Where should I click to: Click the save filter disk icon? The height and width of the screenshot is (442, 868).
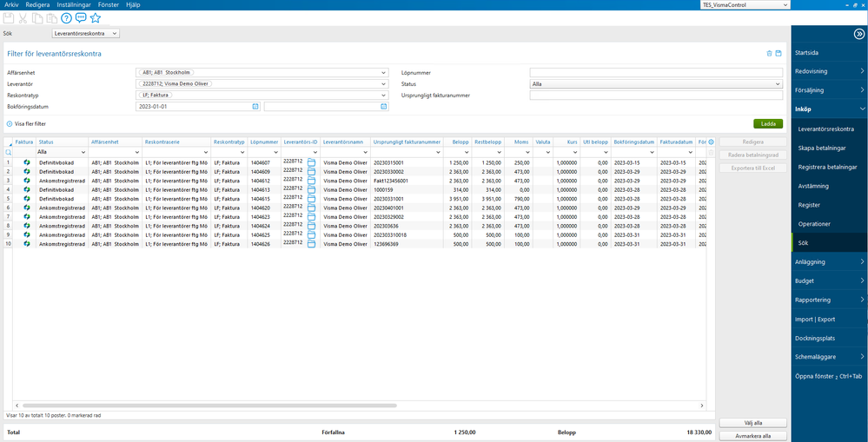[x=779, y=53]
